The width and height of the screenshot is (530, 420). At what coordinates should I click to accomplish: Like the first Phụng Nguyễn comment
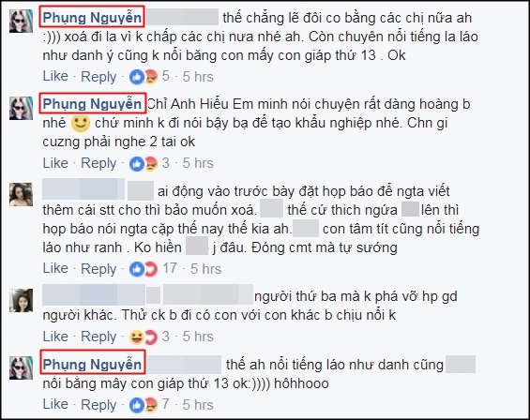tap(55, 76)
